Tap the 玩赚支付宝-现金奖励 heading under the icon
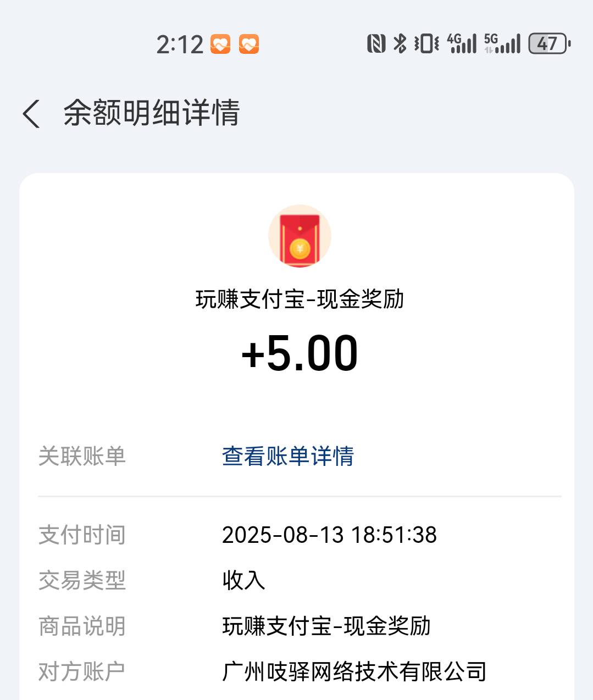The width and height of the screenshot is (593, 700). tap(300, 299)
